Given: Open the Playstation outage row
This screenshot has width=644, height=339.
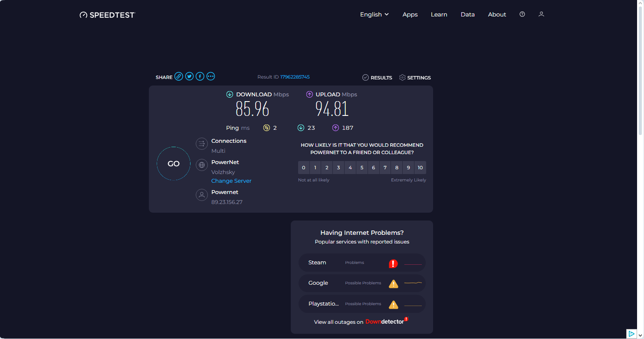Looking at the screenshot, I should (x=362, y=304).
